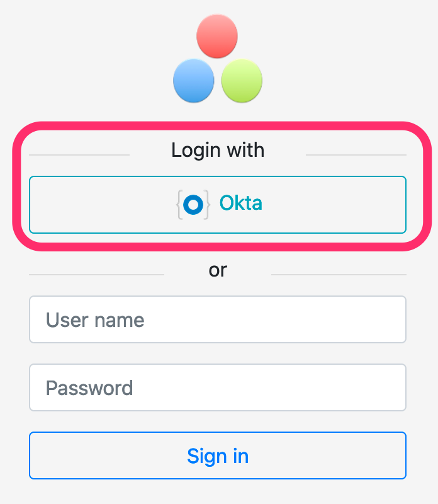This screenshot has height=504, width=438.
Task: Click the blue Okta ring icon
Action: pos(193,204)
